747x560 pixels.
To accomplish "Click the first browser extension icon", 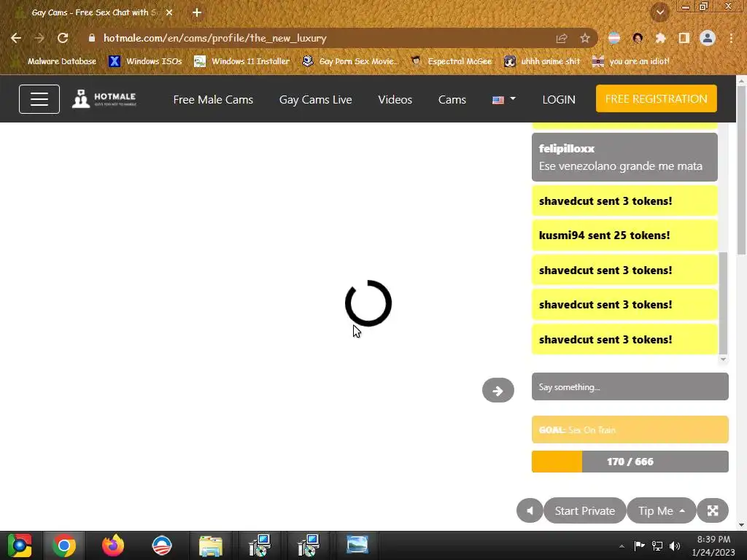I will pyautogui.click(x=614, y=38).
